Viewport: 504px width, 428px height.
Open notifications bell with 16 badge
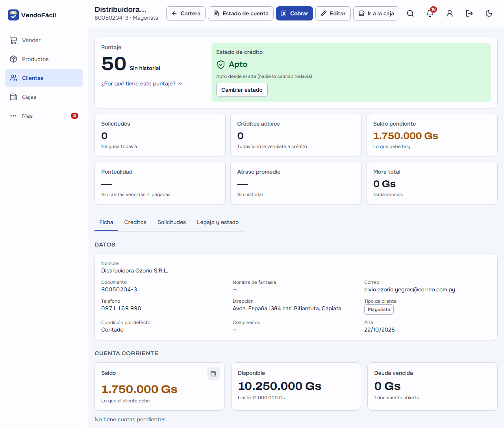[430, 13]
